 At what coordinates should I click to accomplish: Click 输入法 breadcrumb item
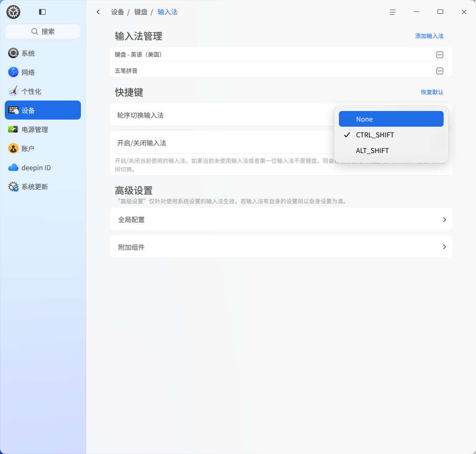[167, 12]
